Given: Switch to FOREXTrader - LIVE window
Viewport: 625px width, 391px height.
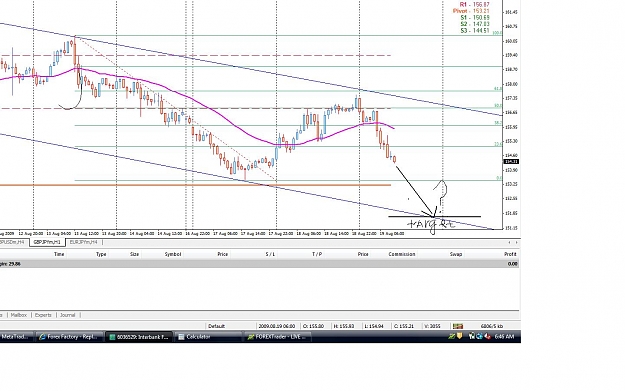Looking at the screenshot, I should [x=277, y=337].
